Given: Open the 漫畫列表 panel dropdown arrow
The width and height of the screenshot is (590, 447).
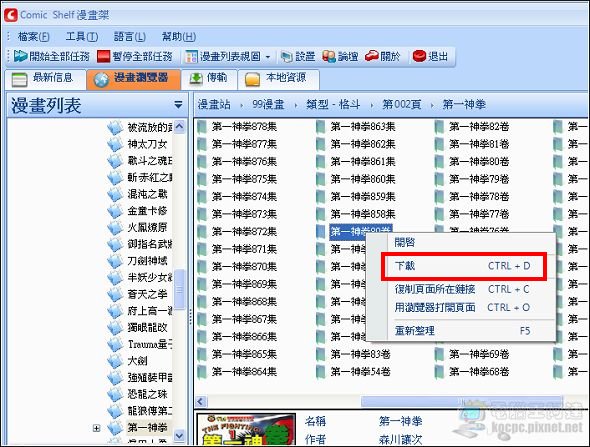Looking at the screenshot, I should [x=179, y=105].
